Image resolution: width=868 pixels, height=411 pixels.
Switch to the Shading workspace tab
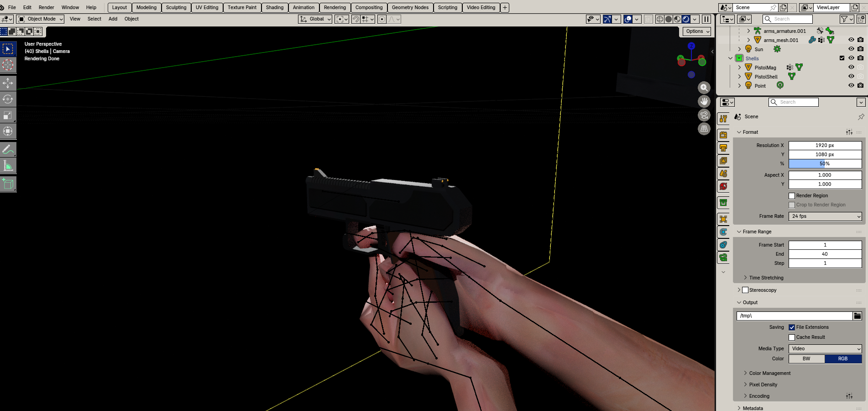click(275, 7)
